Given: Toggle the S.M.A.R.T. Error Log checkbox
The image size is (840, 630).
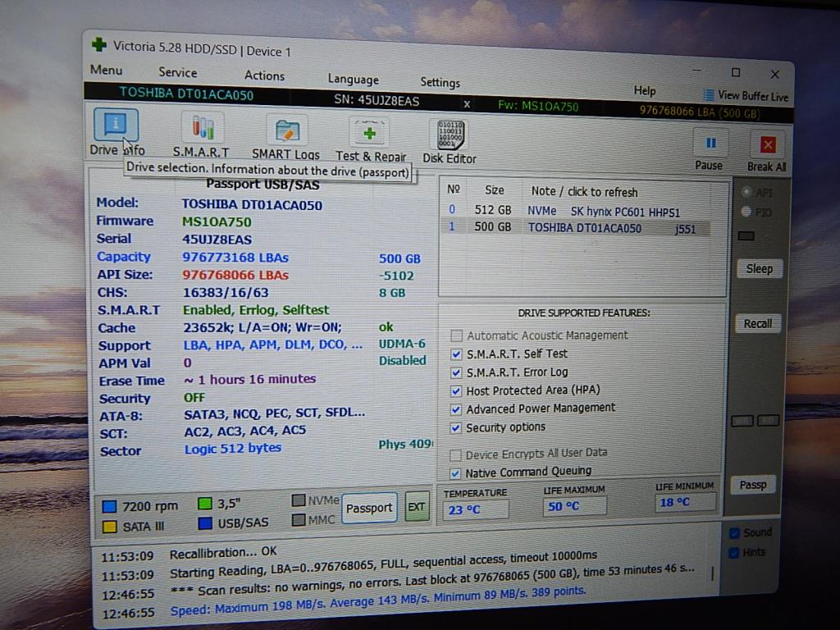Looking at the screenshot, I should coord(456,372).
